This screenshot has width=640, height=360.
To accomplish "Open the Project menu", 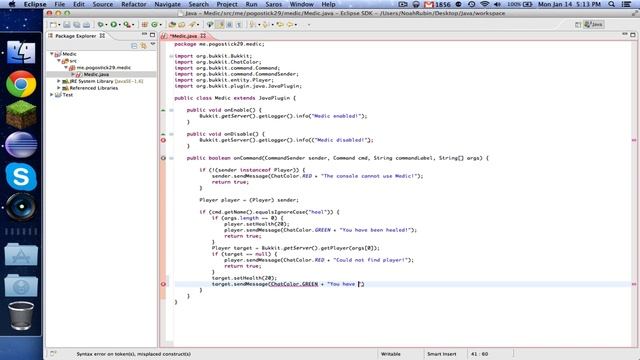I will tap(227, 4).
